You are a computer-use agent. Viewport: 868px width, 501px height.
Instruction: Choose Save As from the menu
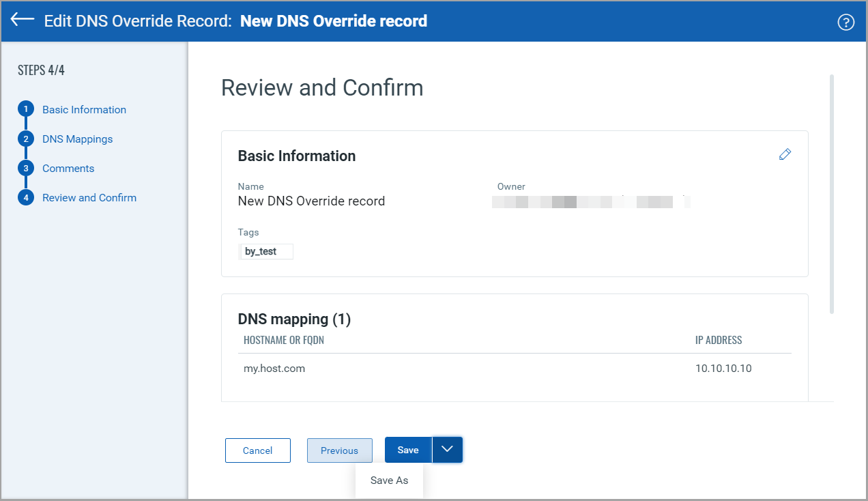tap(389, 480)
